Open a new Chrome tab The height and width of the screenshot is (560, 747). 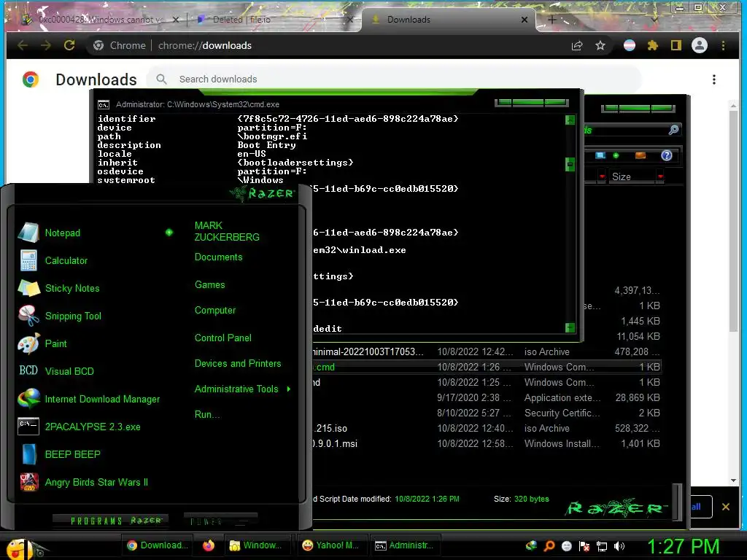click(x=551, y=20)
